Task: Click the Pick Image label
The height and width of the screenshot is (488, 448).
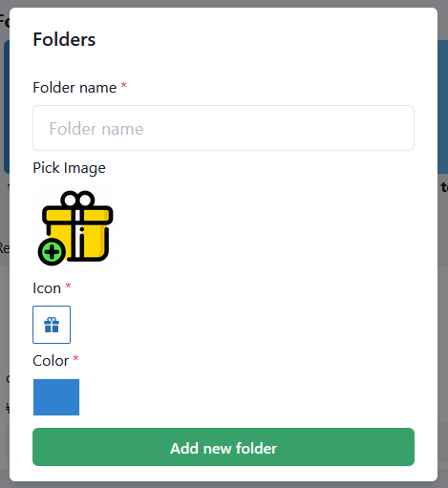Action: tap(69, 168)
